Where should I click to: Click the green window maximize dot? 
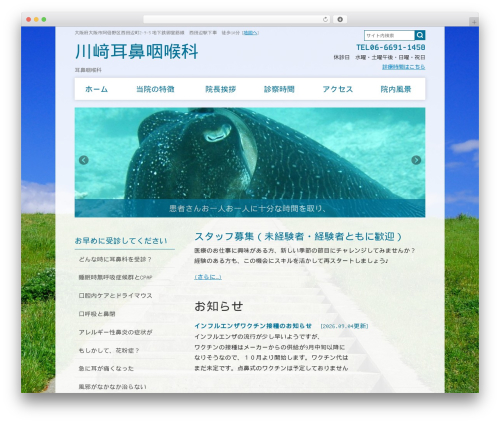44,20
